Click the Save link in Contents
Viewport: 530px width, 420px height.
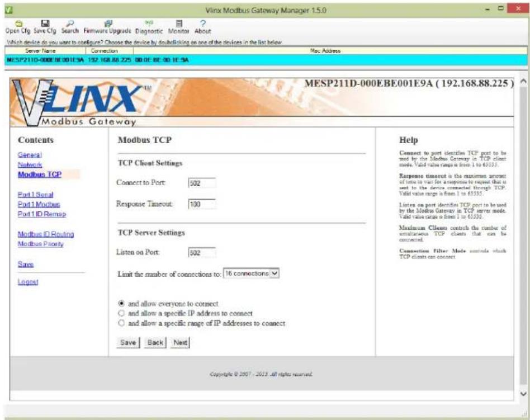pos(26,264)
